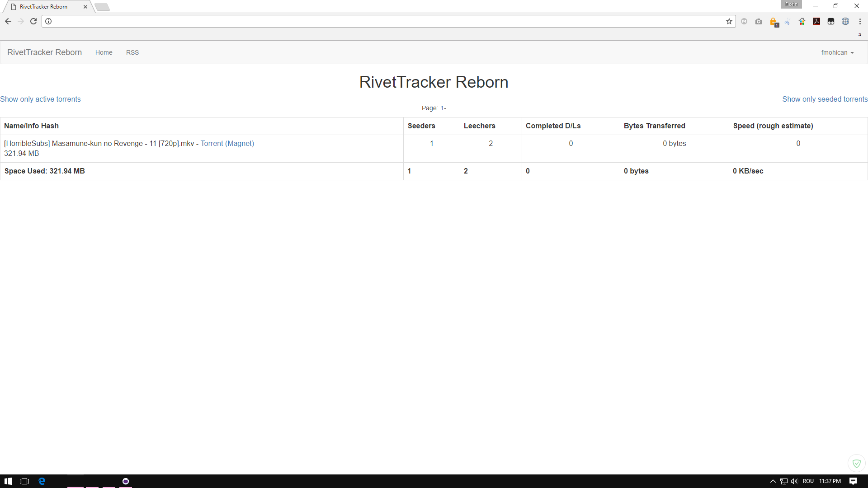Download the Masamune-kun Torrent link
The width and height of the screenshot is (868, 488).
pos(212,143)
